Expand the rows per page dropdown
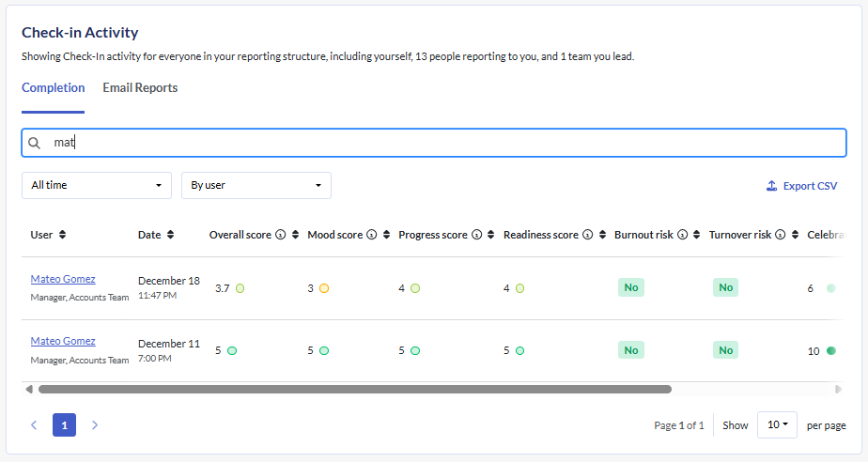The height and width of the screenshot is (462, 868). 777,425
